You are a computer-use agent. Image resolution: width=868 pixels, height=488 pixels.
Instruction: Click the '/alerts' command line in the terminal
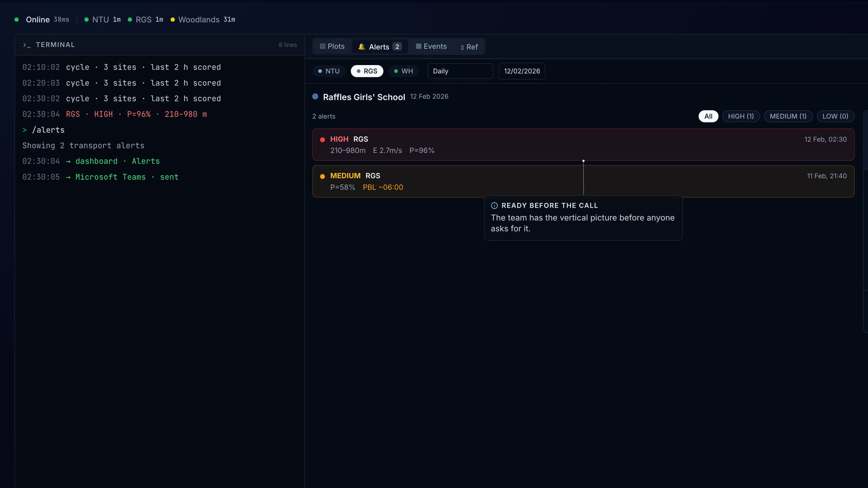pyautogui.click(x=43, y=130)
